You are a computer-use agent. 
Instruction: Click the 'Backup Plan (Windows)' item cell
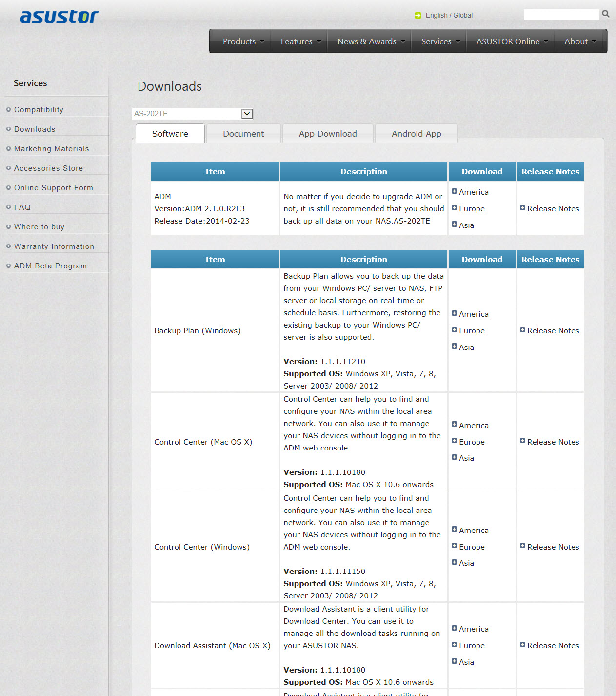click(x=215, y=330)
